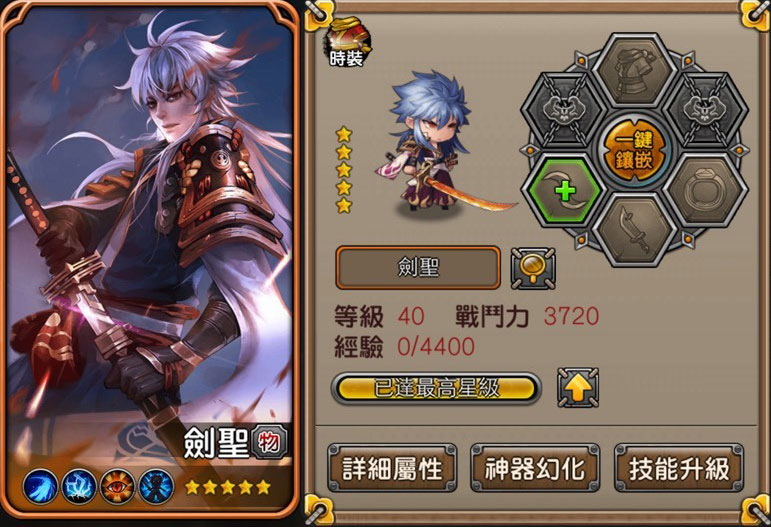Click the 物 type badge on card
This screenshot has height=527, width=771.
tap(269, 443)
